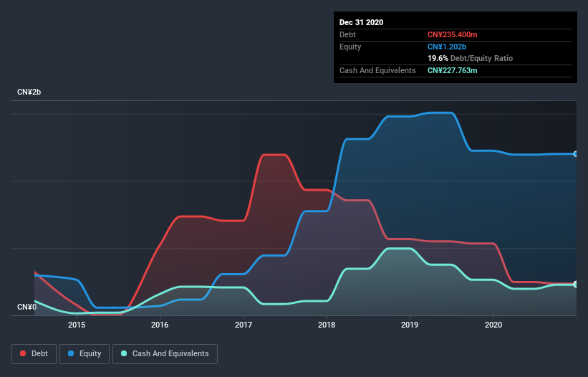
Task: Click the 2017 x-axis label
Action: (x=244, y=325)
